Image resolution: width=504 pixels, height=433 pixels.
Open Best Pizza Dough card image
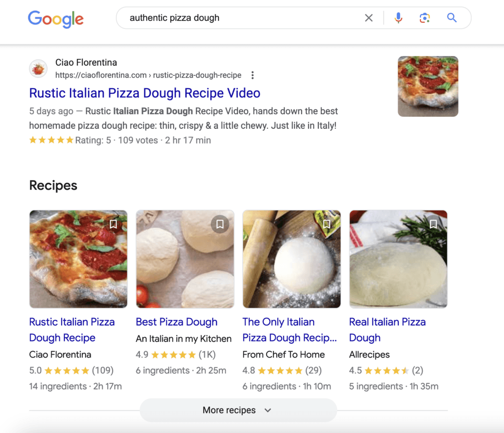click(185, 259)
